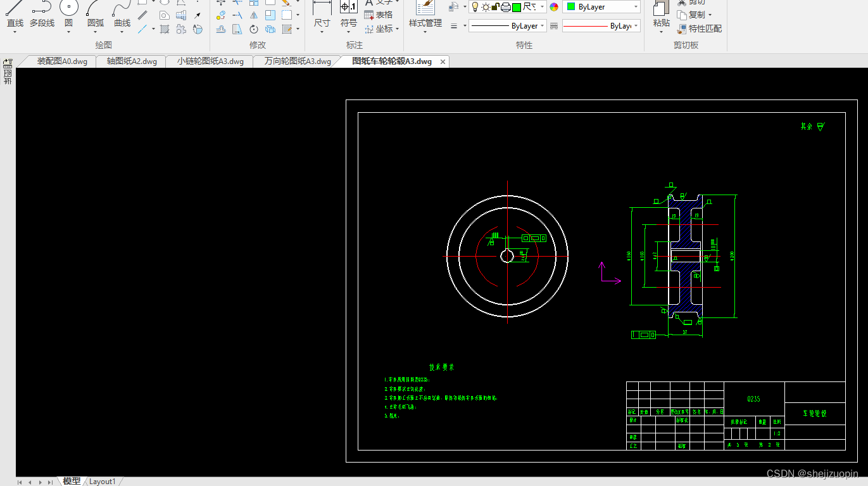
Task: Toggle the layer on/off lightbulb
Action: [475, 7]
